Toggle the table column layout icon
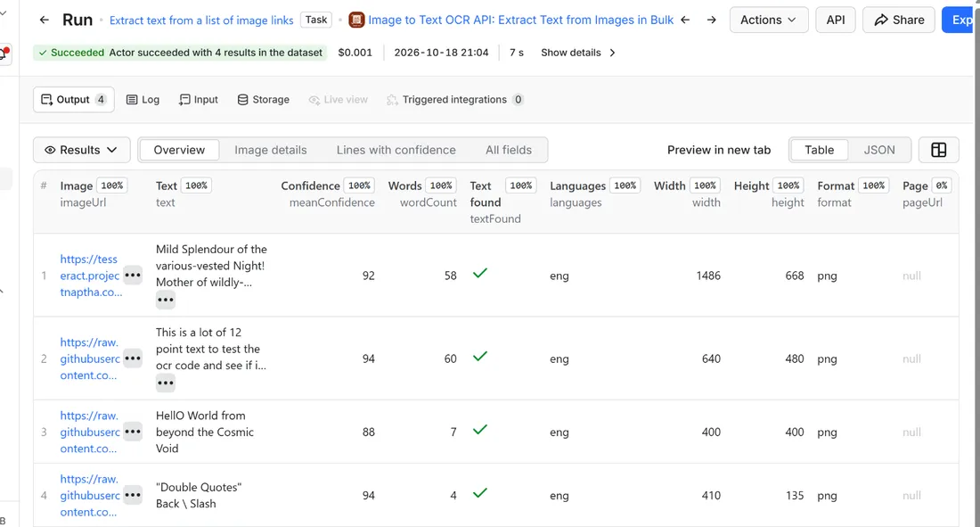This screenshot has height=527, width=980. (x=938, y=150)
